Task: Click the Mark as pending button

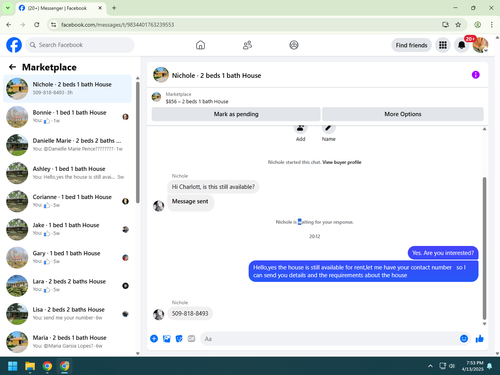Action: coord(236,114)
